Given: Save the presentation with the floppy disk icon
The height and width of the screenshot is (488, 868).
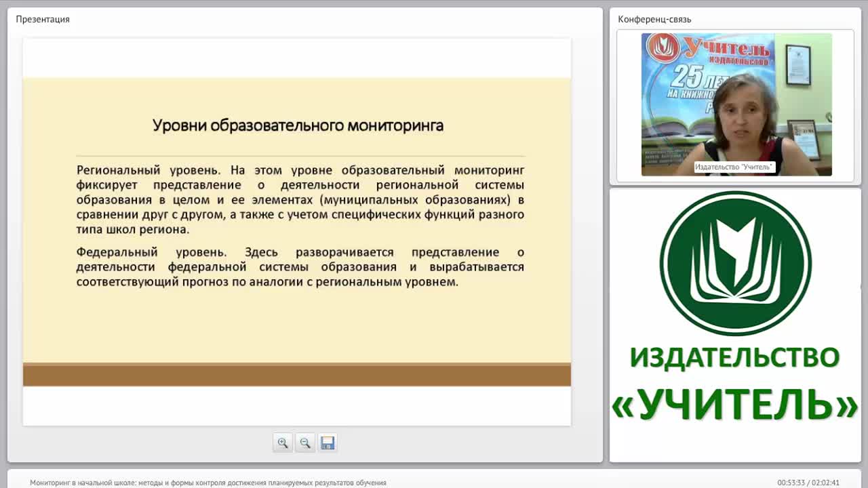Looking at the screenshot, I should (328, 443).
